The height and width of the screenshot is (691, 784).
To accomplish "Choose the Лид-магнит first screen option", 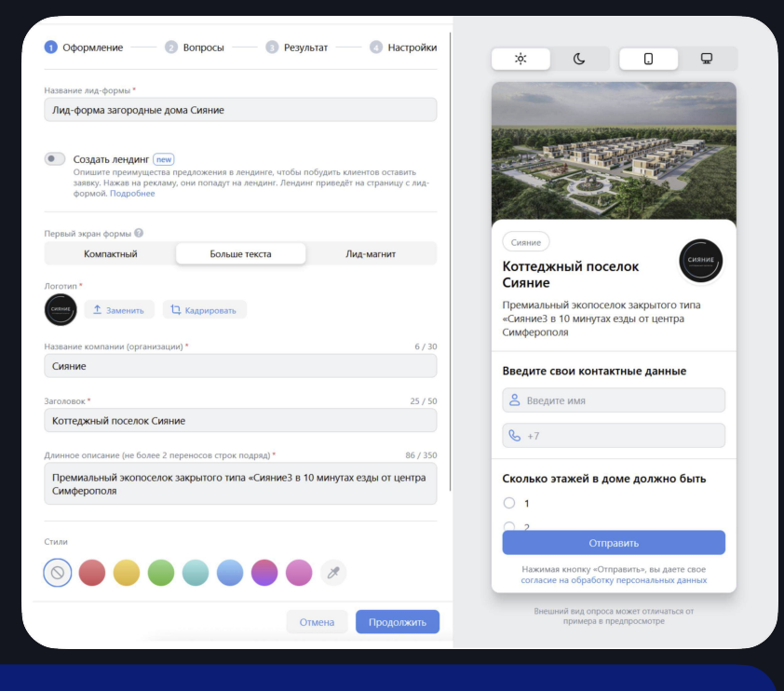I will point(371,254).
